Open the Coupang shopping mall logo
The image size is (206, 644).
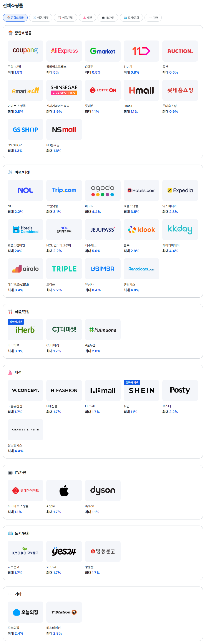25,51
